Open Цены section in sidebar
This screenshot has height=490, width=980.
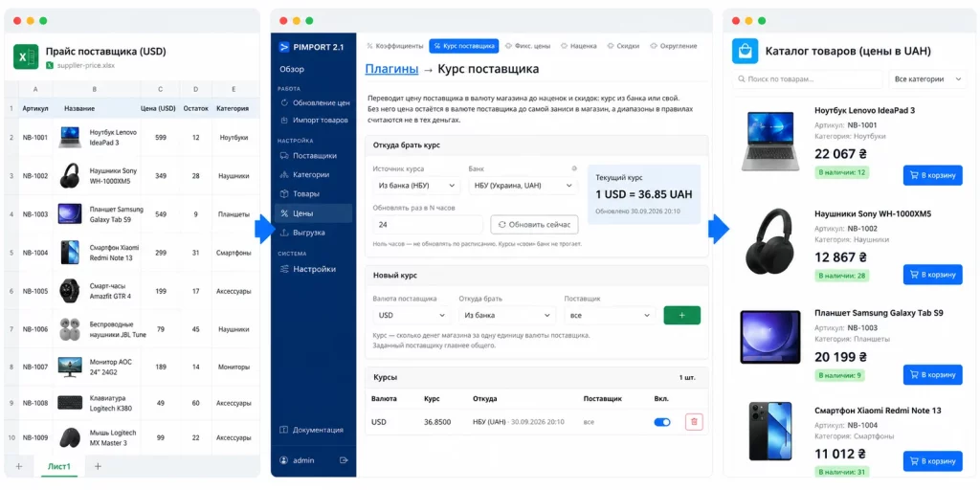pyautogui.click(x=314, y=213)
